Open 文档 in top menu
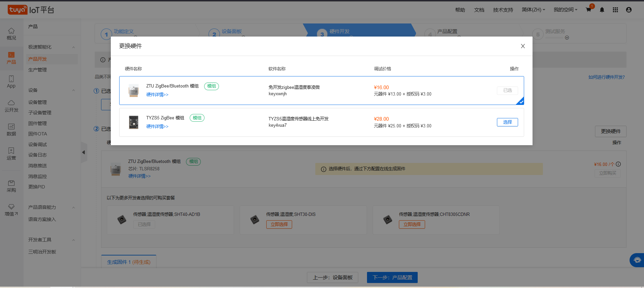Viewport: 644px width, 288px height. click(x=479, y=10)
